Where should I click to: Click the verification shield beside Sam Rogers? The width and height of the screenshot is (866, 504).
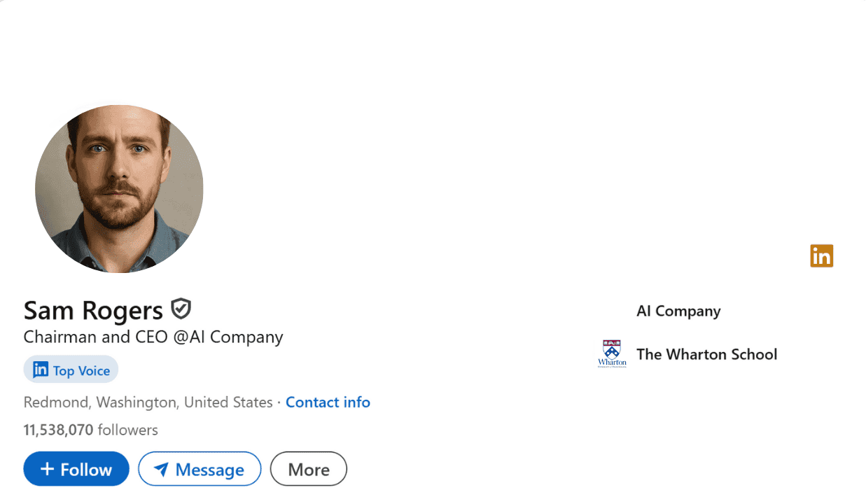pos(181,309)
